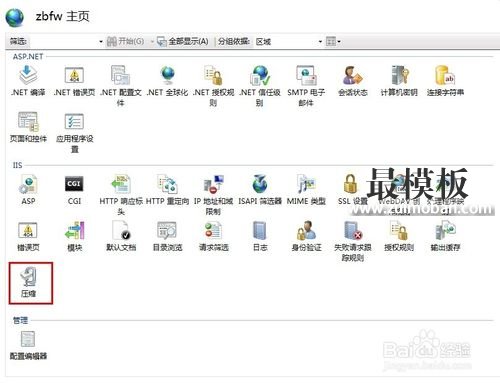Open the view mode dropdown icon
The height and width of the screenshot is (383, 500).
pyautogui.click(x=333, y=42)
